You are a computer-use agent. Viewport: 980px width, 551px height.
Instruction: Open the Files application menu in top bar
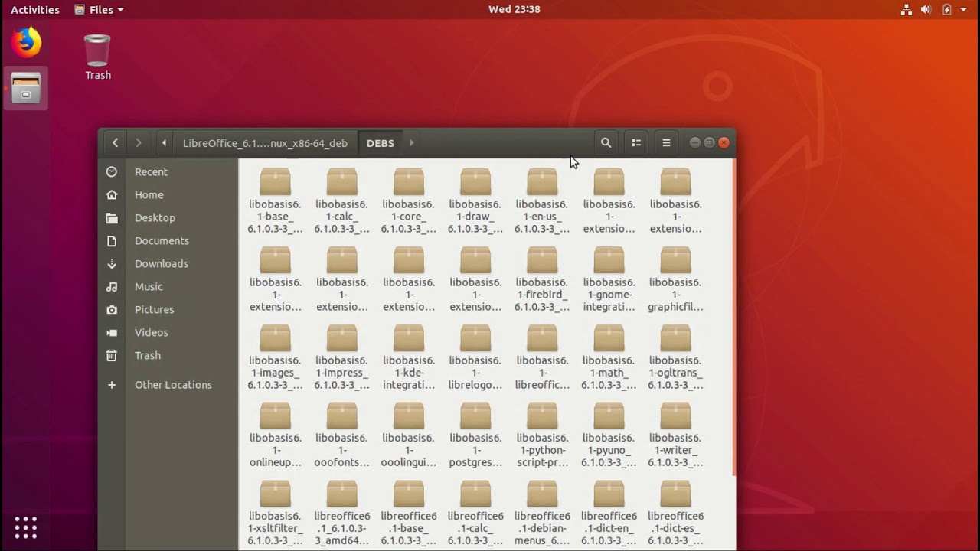pos(99,10)
